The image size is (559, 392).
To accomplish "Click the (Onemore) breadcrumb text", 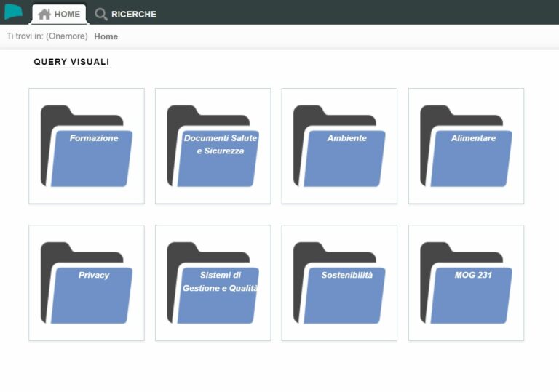I will click(x=66, y=36).
